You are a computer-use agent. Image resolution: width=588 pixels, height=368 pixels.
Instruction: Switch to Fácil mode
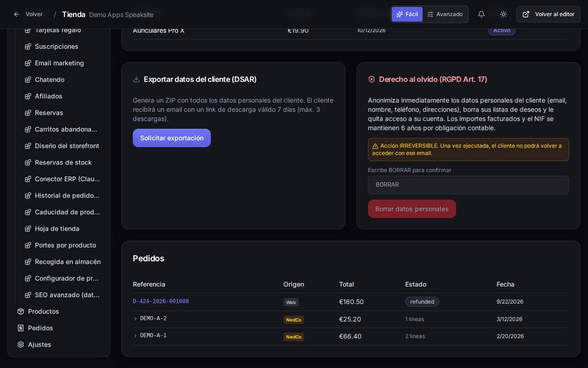407,14
